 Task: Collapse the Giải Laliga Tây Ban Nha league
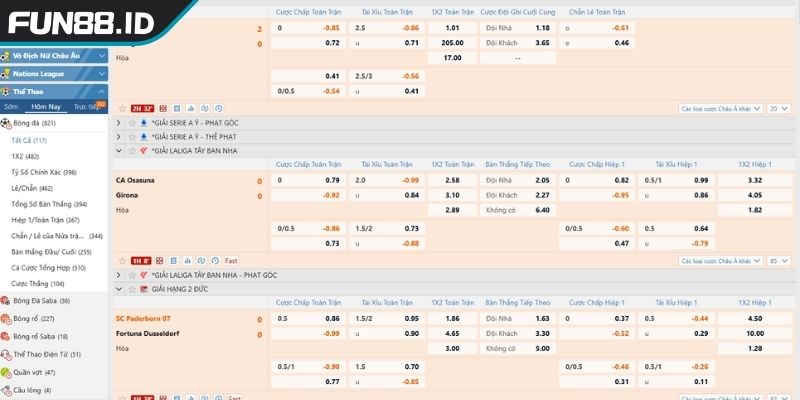[x=119, y=150]
